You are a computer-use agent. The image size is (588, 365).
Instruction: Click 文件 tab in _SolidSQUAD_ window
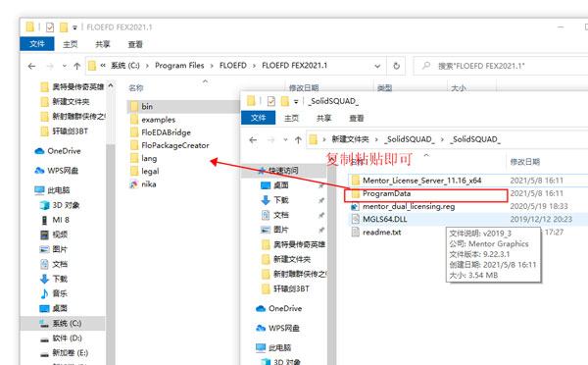(259, 118)
